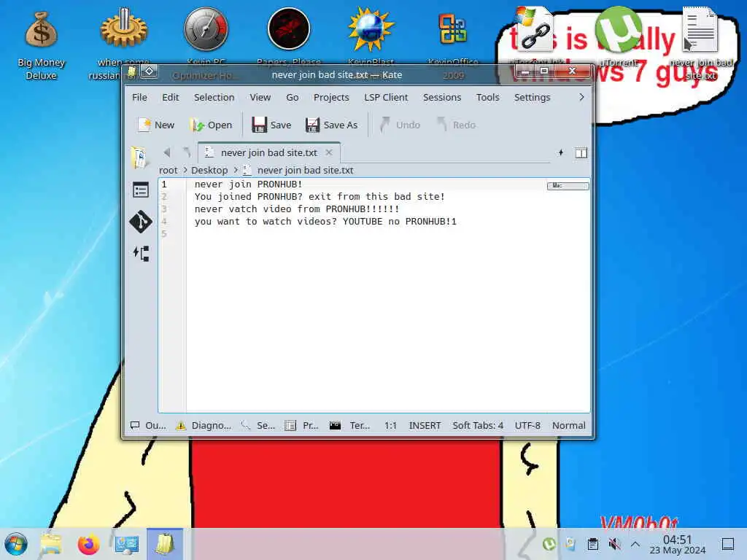
Task: Open the gold gear desktop icon
Action: pyautogui.click(x=123, y=43)
